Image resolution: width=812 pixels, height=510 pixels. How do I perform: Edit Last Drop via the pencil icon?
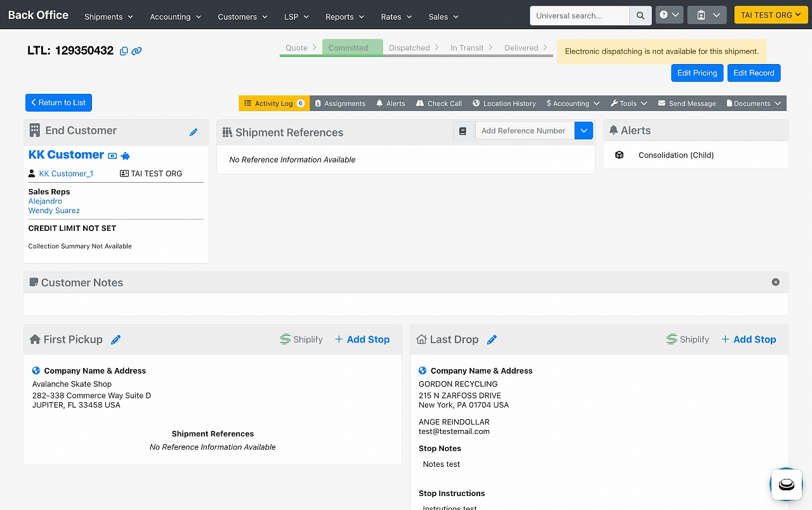(492, 339)
